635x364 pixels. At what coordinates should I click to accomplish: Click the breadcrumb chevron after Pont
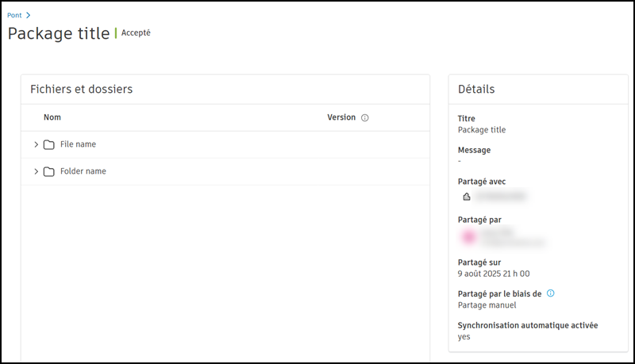pos(29,15)
